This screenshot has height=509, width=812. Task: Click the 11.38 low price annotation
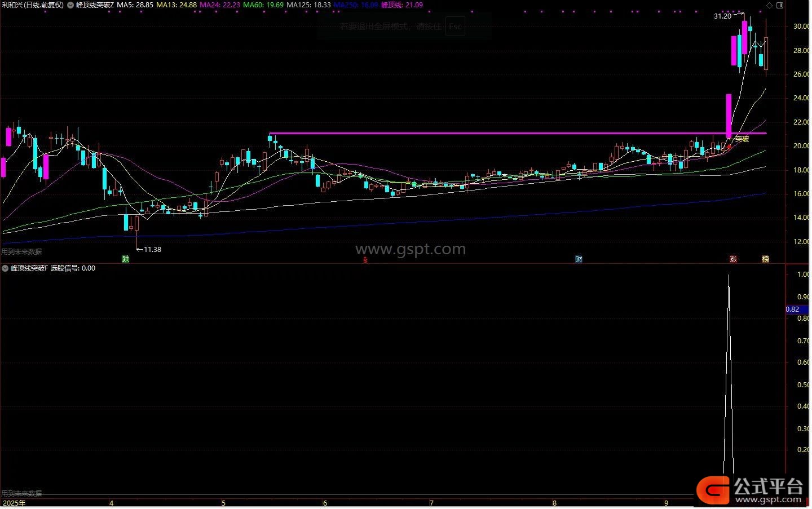tap(152, 250)
